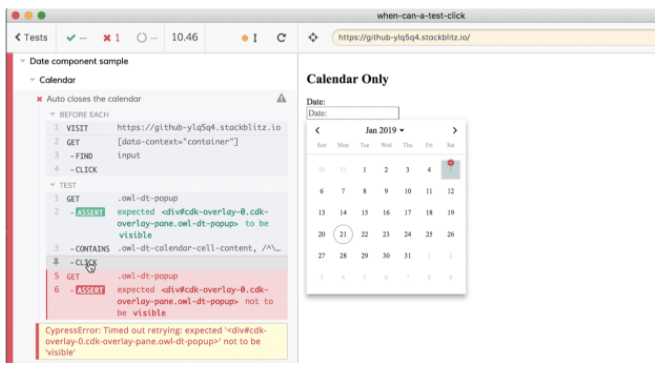This screenshot has width=660, height=373.
Task: Click the red failed-tests X counter
Action: 112,38
